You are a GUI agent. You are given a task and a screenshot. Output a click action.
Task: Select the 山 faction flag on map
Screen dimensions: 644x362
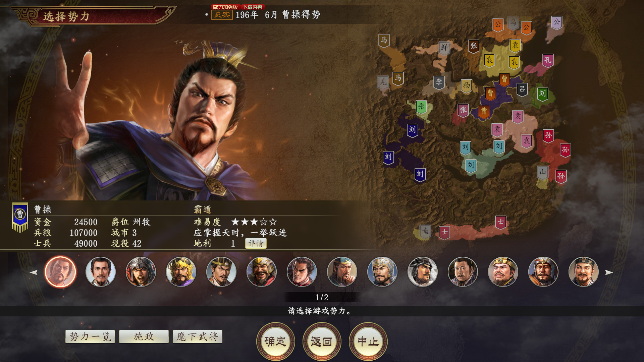543,172
